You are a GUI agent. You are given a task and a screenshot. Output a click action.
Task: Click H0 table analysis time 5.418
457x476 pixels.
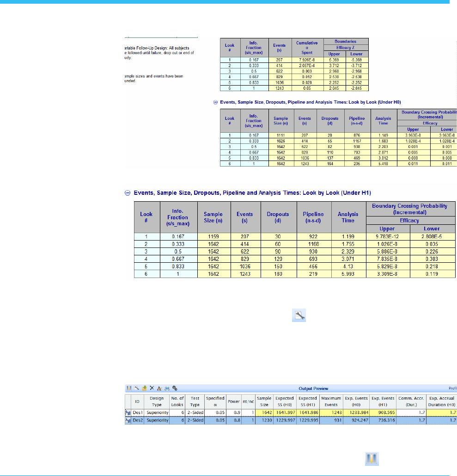(x=384, y=164)
